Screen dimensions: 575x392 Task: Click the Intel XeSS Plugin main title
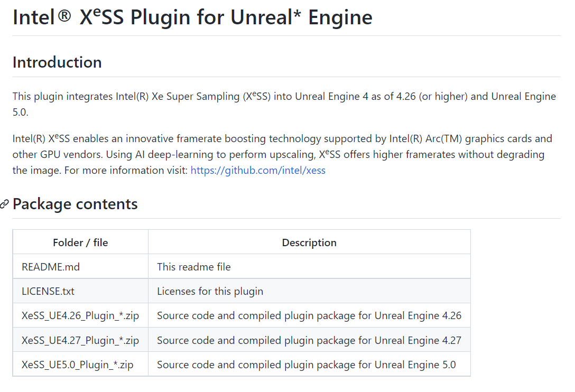(192, 17)
